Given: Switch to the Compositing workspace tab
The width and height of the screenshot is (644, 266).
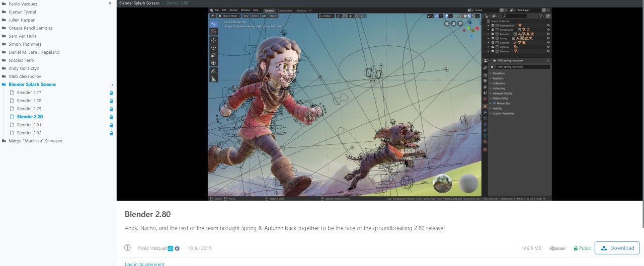Looking at the screenshot, I should point(285,11).
